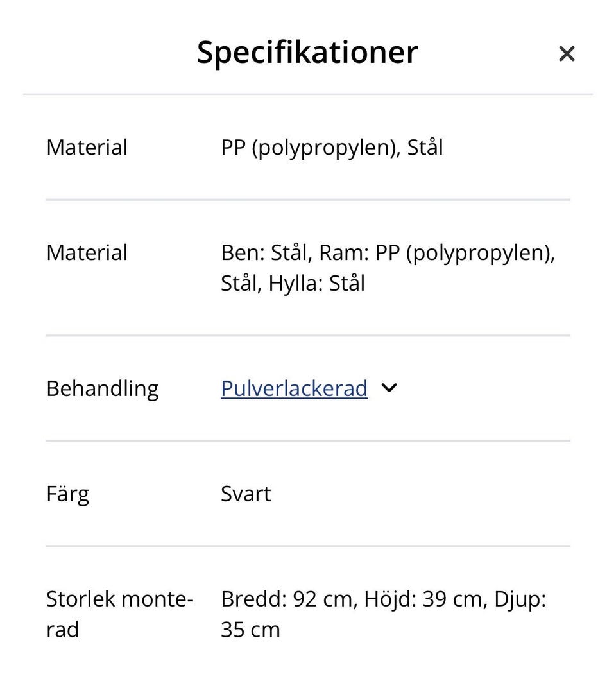616x681 pixels.
Task: Select the Färg label
Action: click(67, 494)
